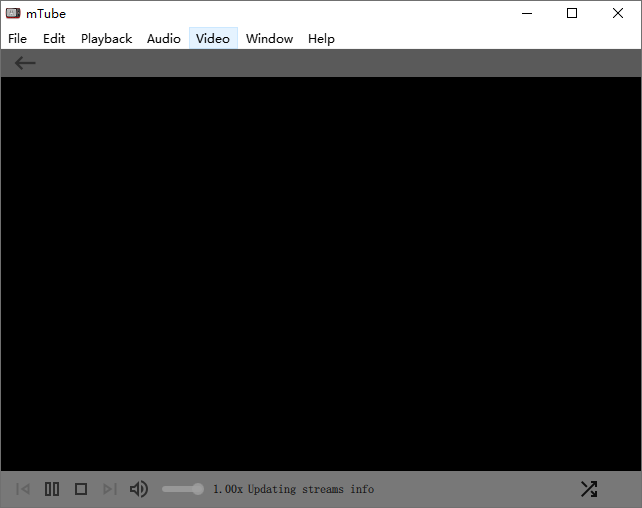Skip to the next track
Screen dimensions: 642x508
(110, 489)
